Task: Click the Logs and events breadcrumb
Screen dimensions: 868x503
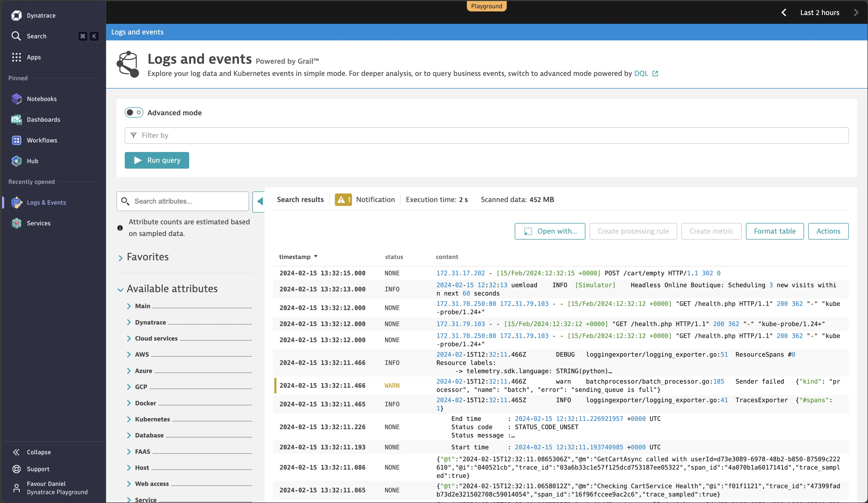Action: (x=137, y=32)
